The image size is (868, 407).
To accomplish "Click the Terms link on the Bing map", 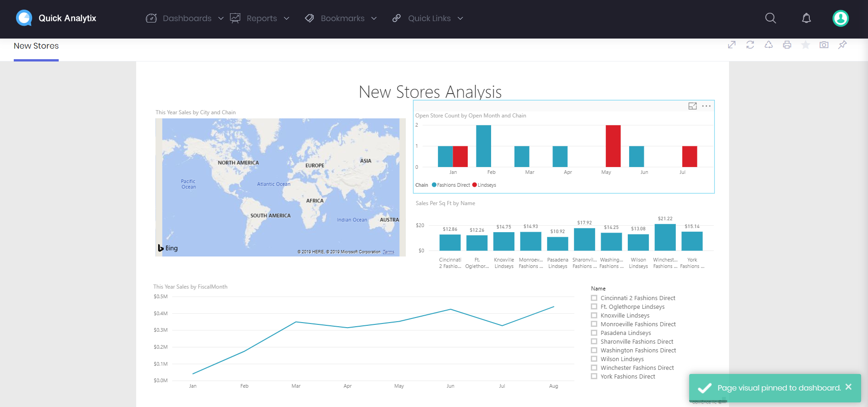I will coord(388,252).
